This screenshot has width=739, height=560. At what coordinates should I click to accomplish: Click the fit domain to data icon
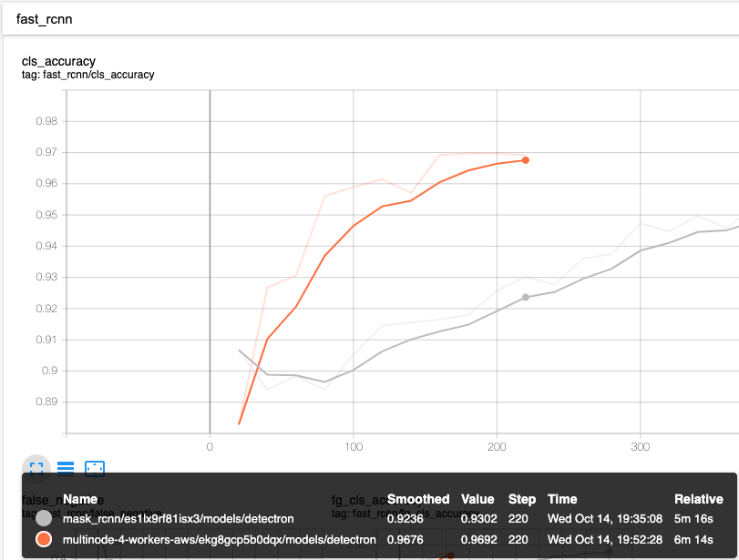pyautogui.click(x=95, y=469)
